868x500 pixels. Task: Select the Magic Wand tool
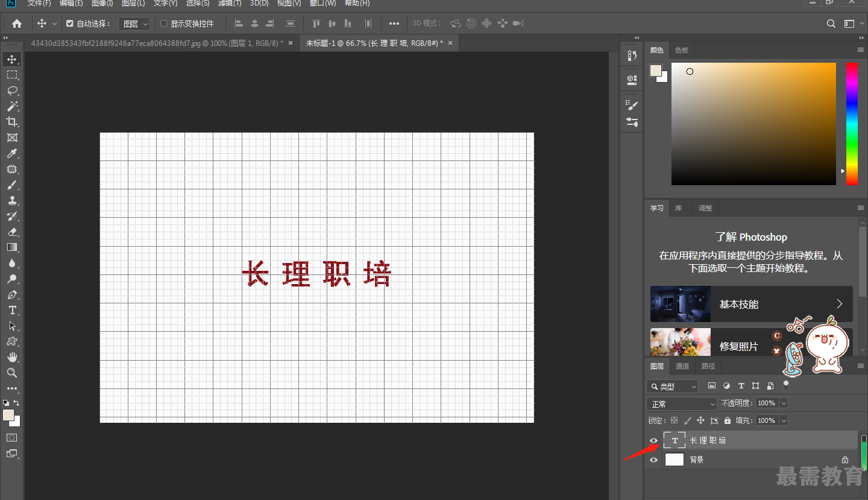(12, 106)
